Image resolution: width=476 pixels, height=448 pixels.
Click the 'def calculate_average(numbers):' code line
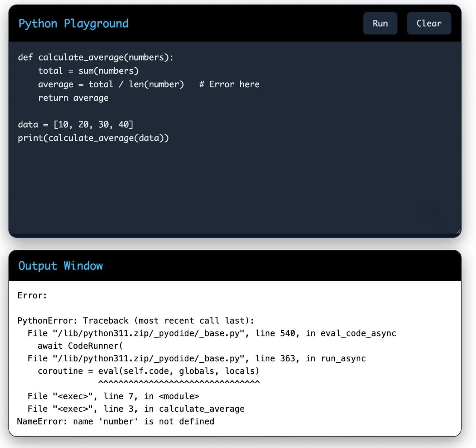(96, 57)
